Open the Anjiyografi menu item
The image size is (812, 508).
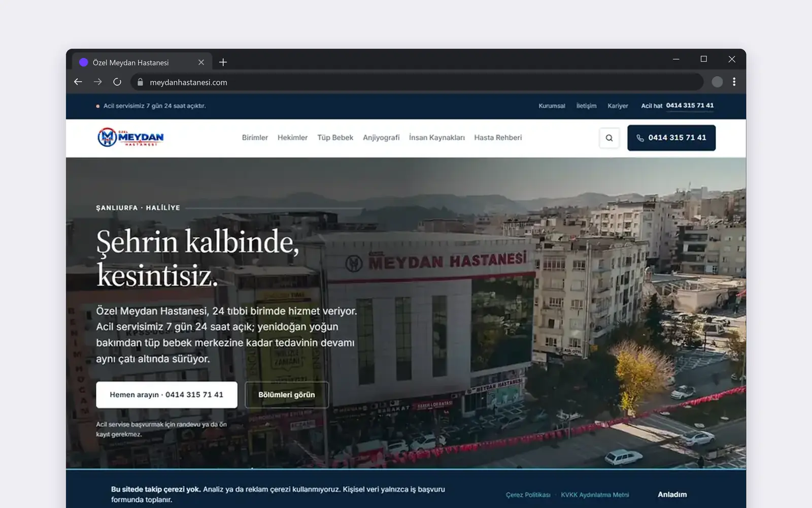tap(381, 138)
